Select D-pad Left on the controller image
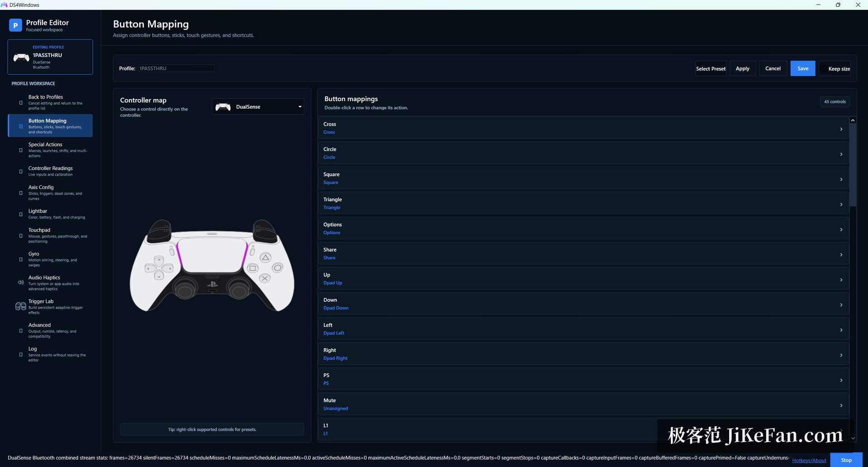The width and height of the screenshot is (868, 467). pos(151,268)
